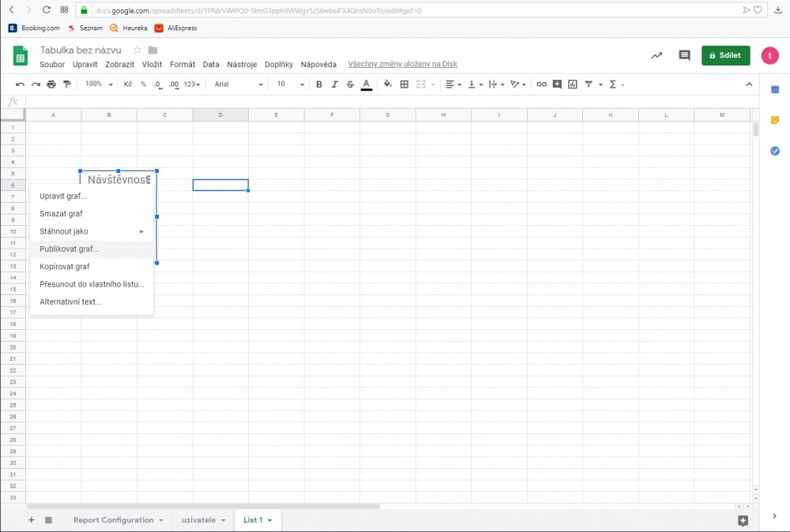Click the print icon
This screenshot has height=532, width=790.
click(x=51, y=84)
